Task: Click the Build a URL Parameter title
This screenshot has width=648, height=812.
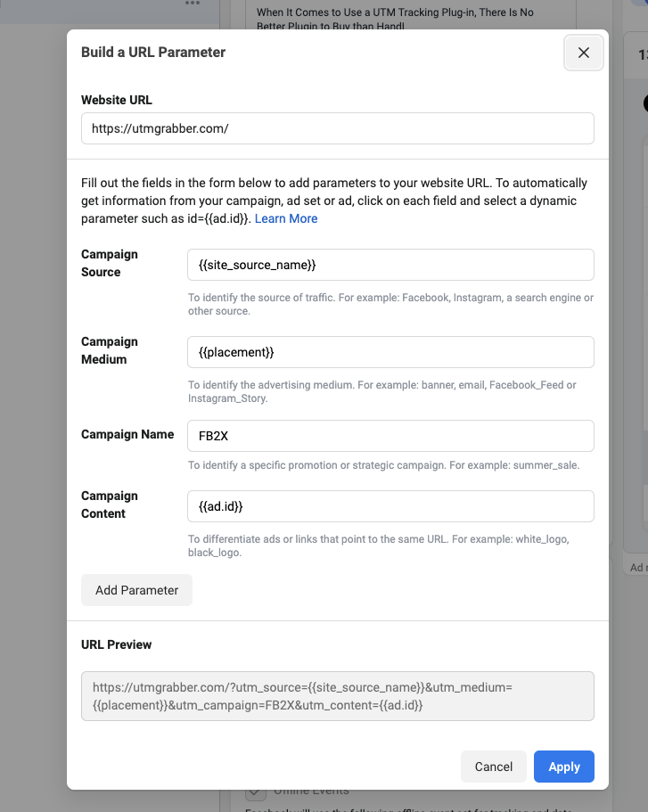Action: pos(153,53)
